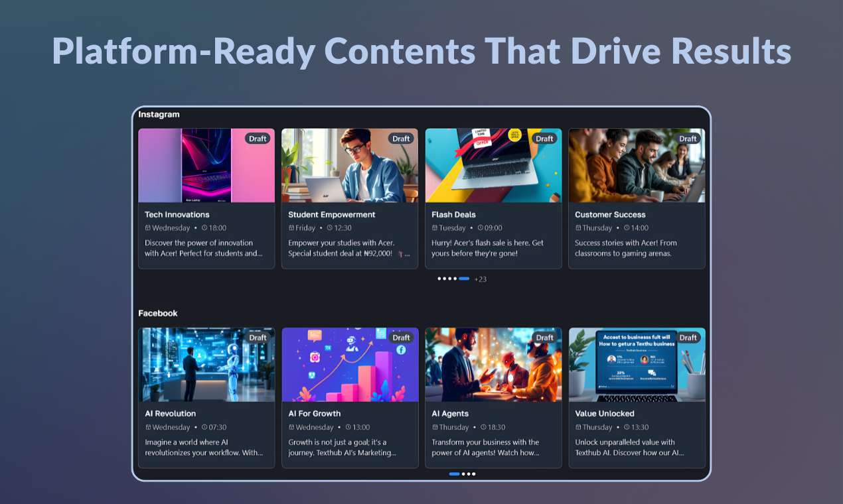The image size is (843, 504).
Task: Click calendar icon on Value Unlocked card
Action: pyautogui.click(x=578, y=428)
